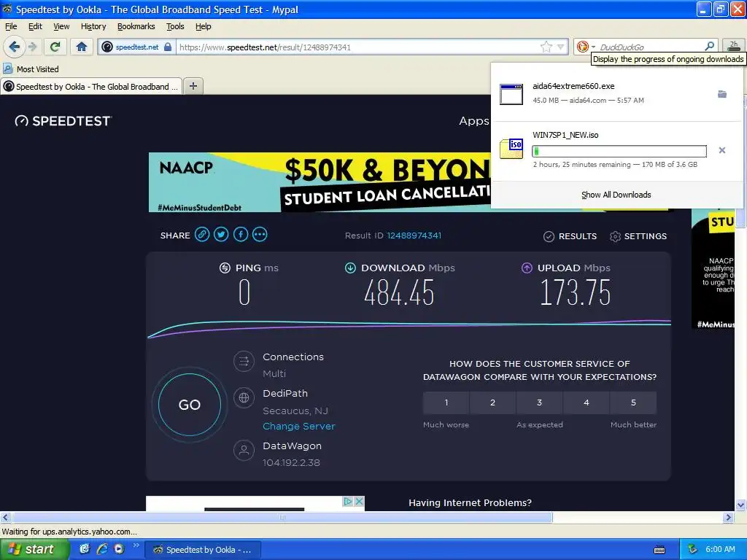
Task: Click the horizontal scrollbar right arrow
Action: point(728,517)
